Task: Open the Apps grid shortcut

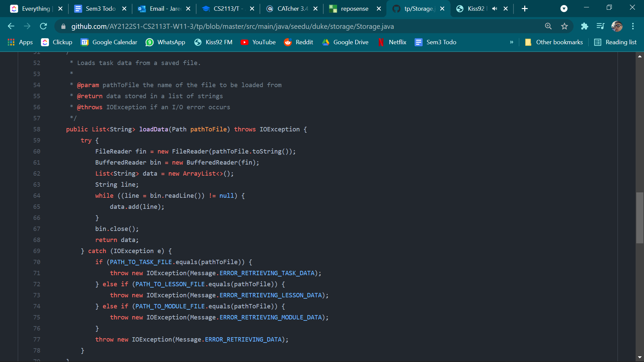Action: (20, 42)
